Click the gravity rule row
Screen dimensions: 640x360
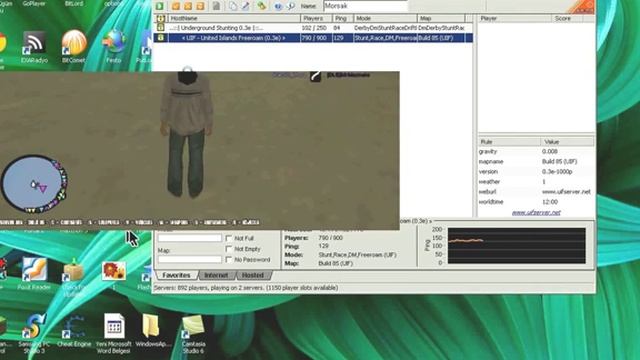click(536, 151)
